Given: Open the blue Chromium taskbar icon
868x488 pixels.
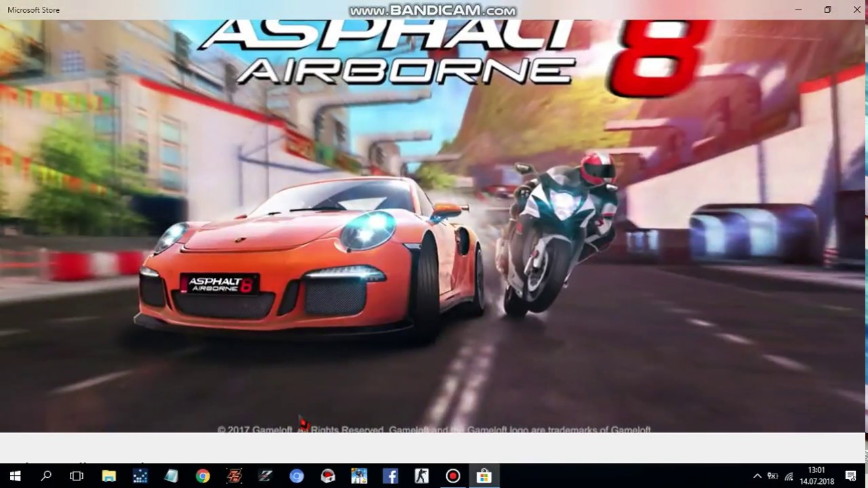Looking at the screenshot, I should click(x=296, y=476).
